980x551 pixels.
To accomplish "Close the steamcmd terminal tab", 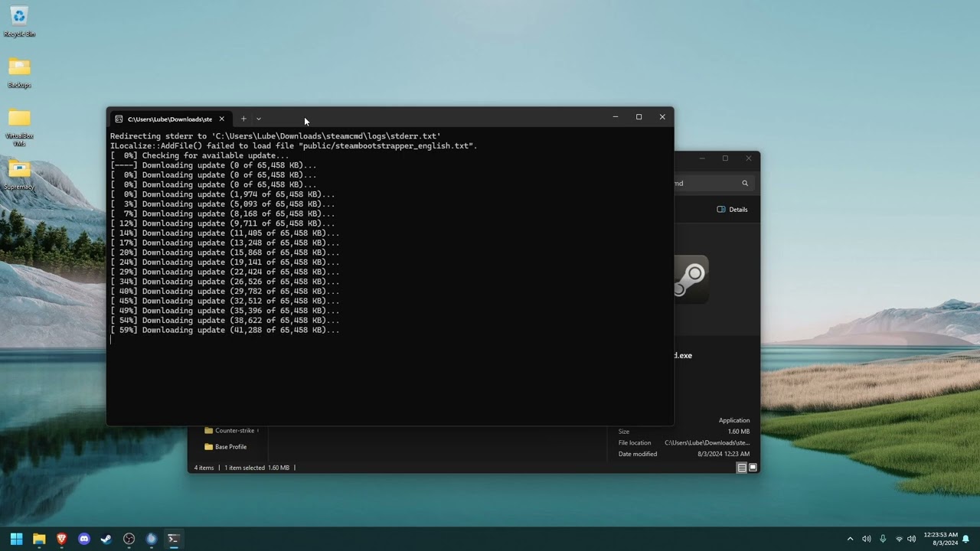I will [x=221, y=119].
